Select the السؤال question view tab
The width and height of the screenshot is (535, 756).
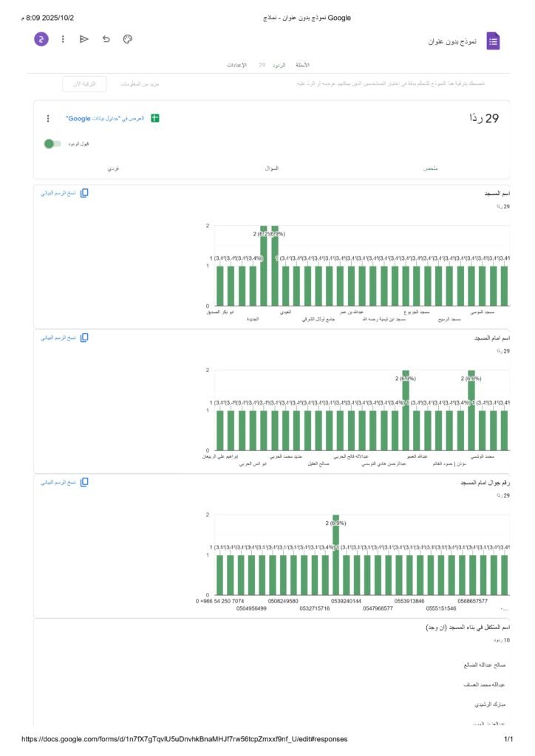click(272, 169)
